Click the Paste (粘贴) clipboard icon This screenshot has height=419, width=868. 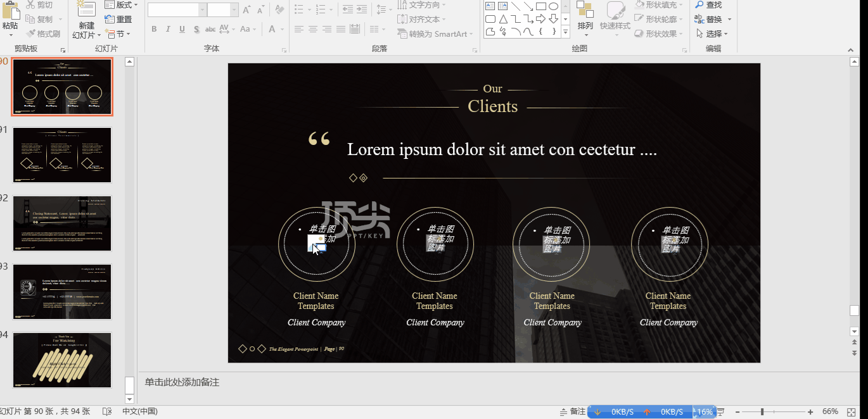(10, 11)
